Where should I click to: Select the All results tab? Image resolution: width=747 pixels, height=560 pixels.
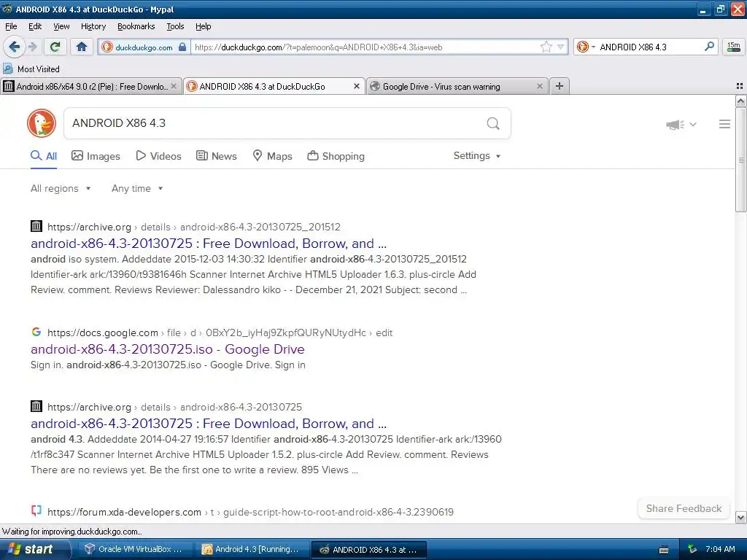click(44, 156)
